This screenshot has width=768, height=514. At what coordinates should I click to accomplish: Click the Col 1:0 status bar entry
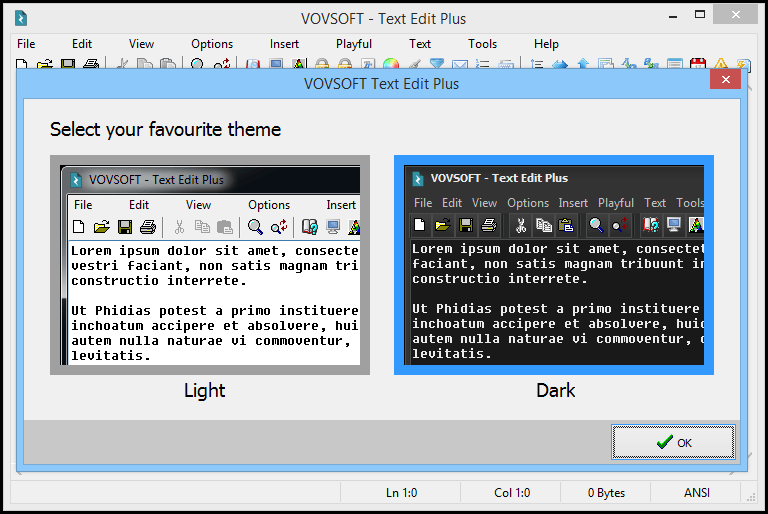click(512, 492)
